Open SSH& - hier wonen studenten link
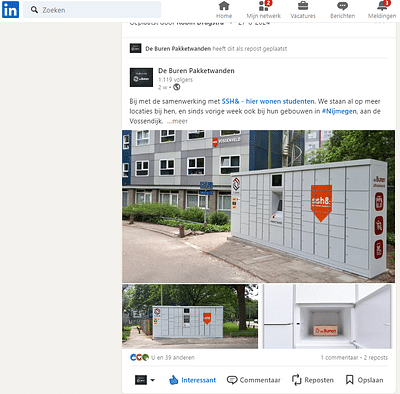The height and width of the screenshot is (394, 400). [268, 101]
